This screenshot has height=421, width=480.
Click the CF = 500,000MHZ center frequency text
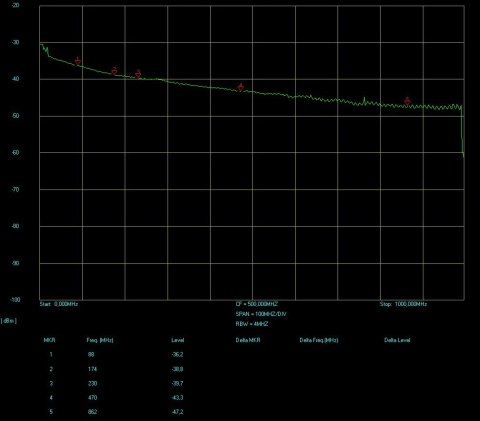[x=256, y=304]
